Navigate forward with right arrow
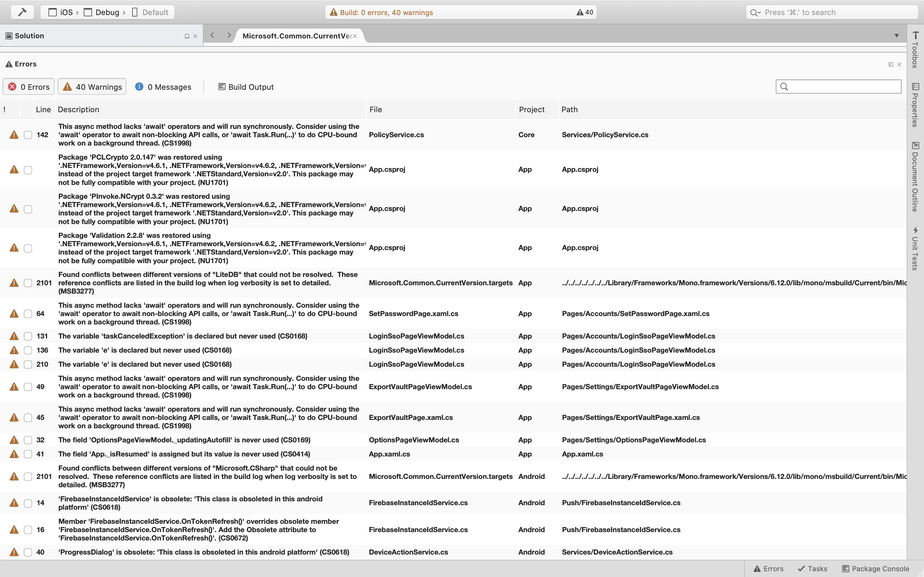924x577 pixels. (229, 36)
